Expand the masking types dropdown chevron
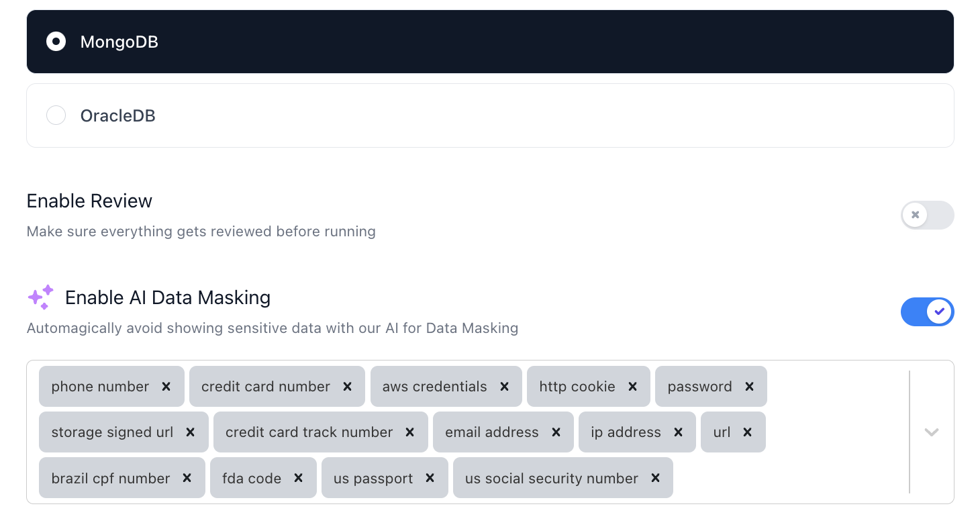Viewport: 980px width, 529px height. (931, 432)
